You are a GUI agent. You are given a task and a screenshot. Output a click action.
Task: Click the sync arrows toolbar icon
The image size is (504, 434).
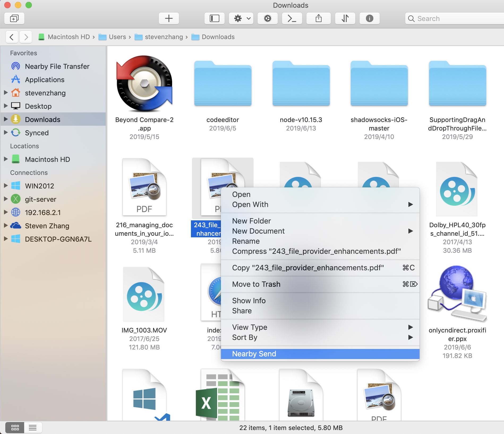[345, 18]
